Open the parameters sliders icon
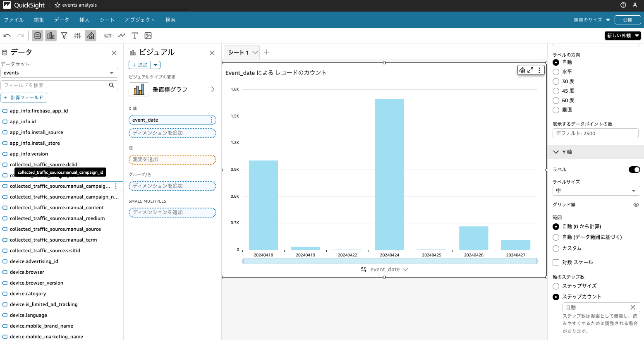This screenshot has height=340, width=644. point(77,36)
